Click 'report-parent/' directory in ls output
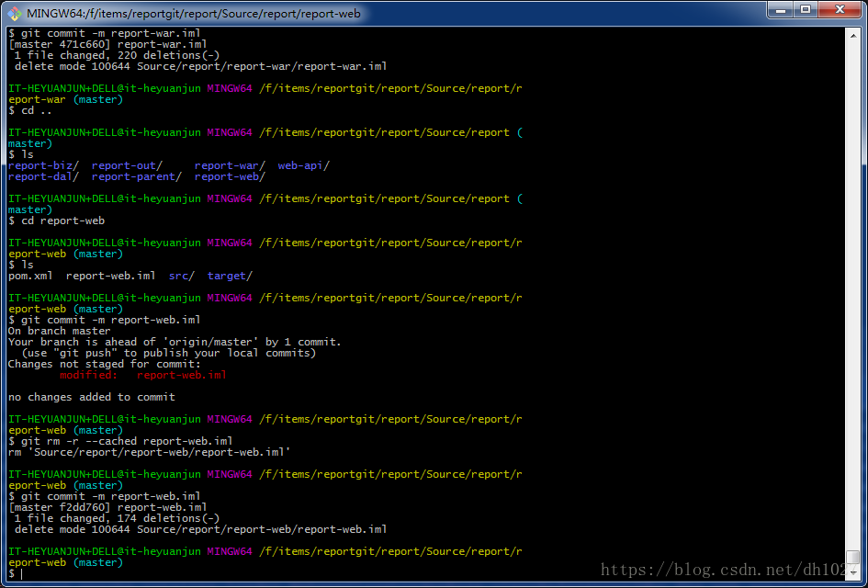 tap(137, 176)
